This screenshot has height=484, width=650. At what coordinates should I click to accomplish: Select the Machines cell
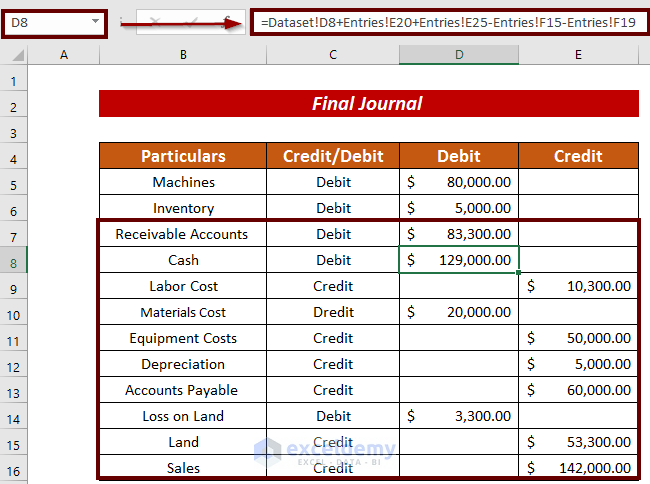point(183,182)
